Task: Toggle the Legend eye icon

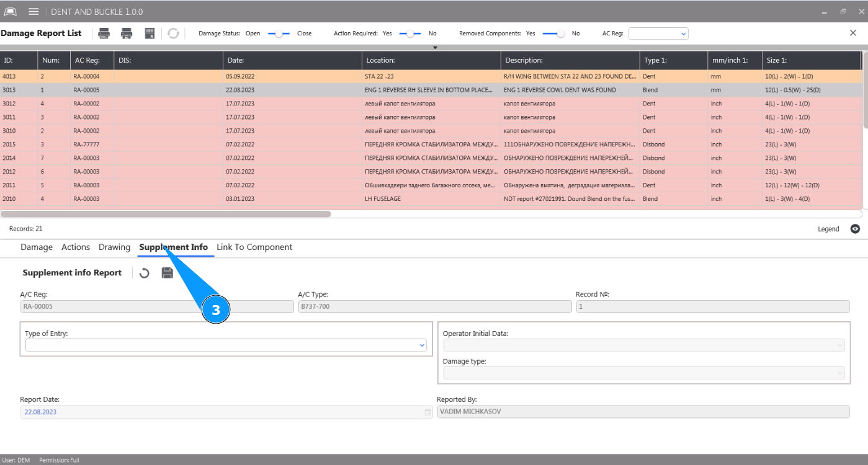Action: tap(855, 229)
